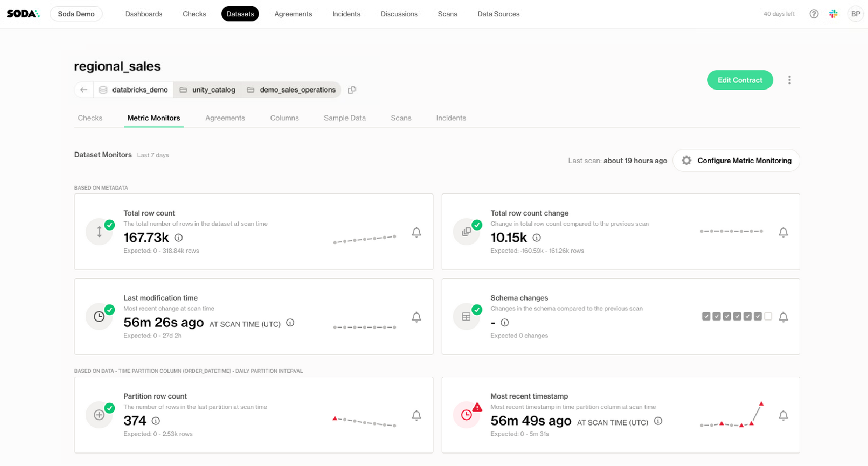Viewport: 868px width, 466px height.
Task: Click the Most recent timestamp sparkline chart
Action: click(731, 415)
